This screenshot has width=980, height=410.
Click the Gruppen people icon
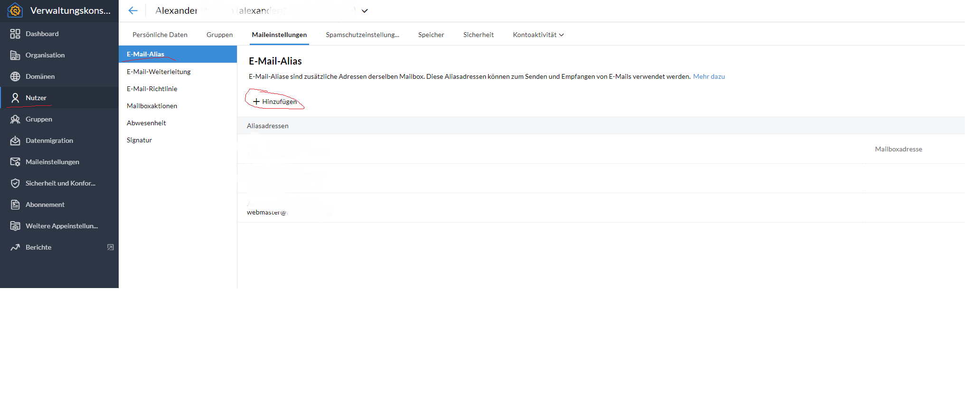pyautogui.click(x=15, y=119)
